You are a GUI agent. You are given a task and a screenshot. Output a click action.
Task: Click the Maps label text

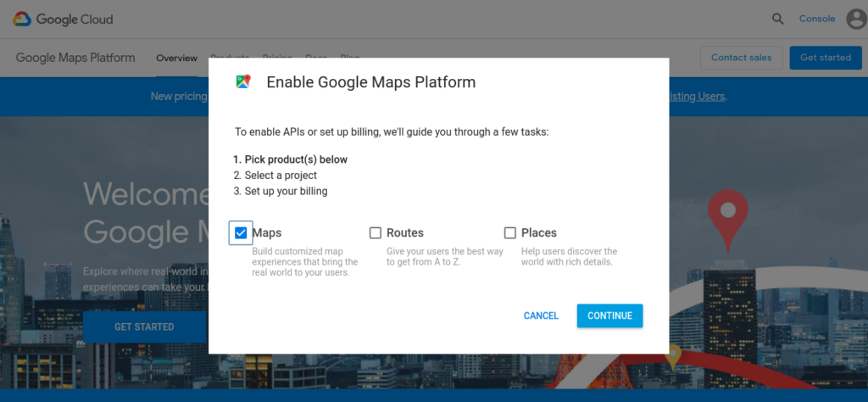pyautogui.click(x=267, y=233)
